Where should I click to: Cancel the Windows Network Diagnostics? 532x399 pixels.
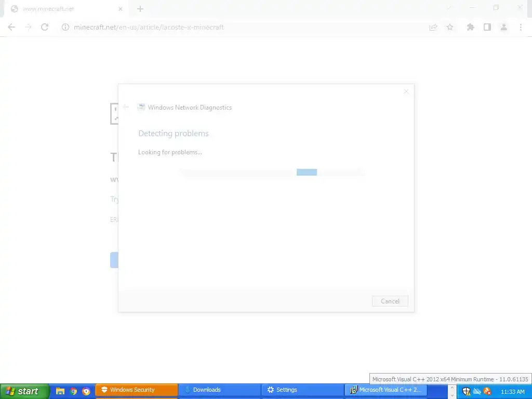(390, 301)
